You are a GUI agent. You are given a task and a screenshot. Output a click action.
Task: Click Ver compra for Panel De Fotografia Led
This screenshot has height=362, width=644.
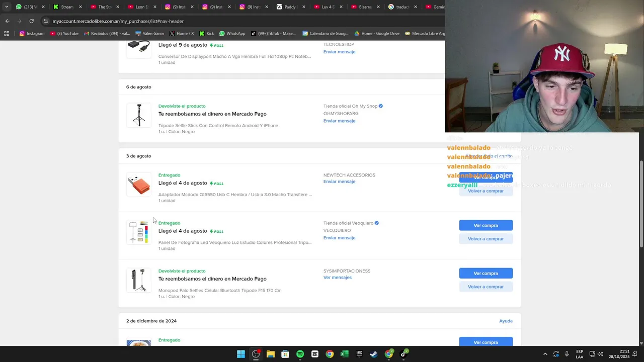click(x=486, y=225)
